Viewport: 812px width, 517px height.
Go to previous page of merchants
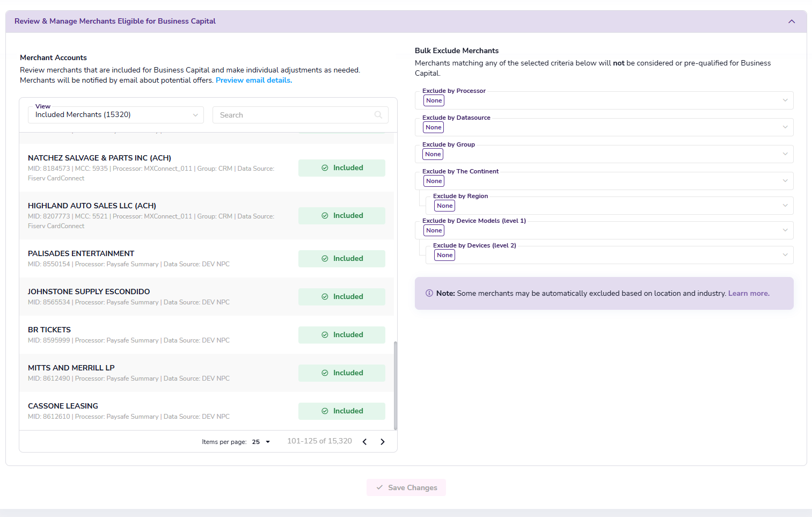coord(364,442)
